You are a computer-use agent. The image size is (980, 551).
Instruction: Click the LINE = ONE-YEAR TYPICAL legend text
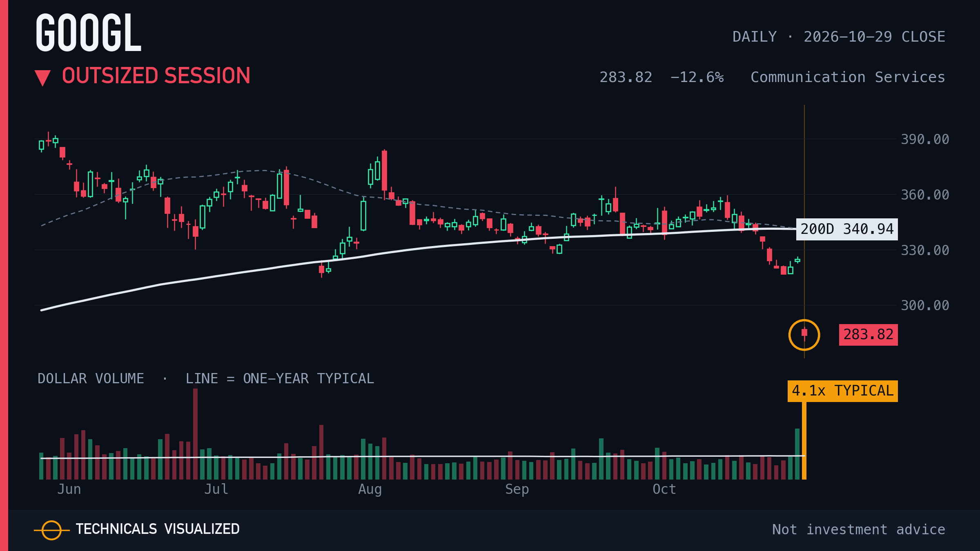[280, 379]
